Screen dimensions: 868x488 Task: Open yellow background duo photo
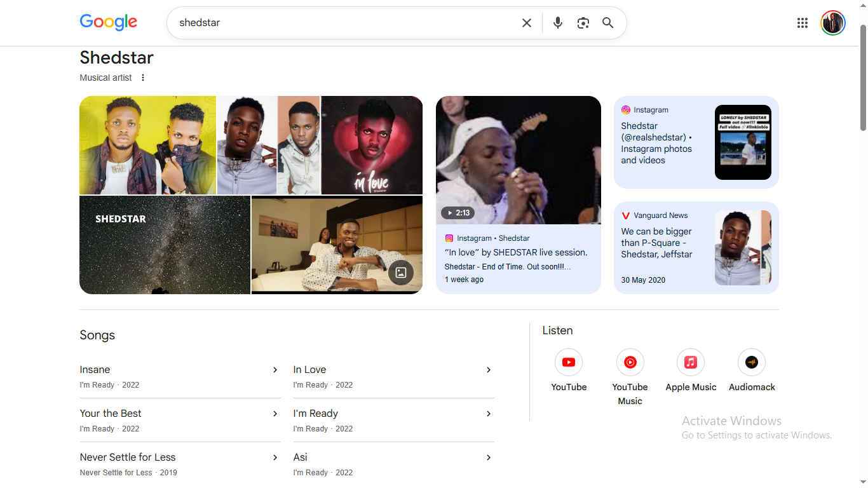[147, 145]
